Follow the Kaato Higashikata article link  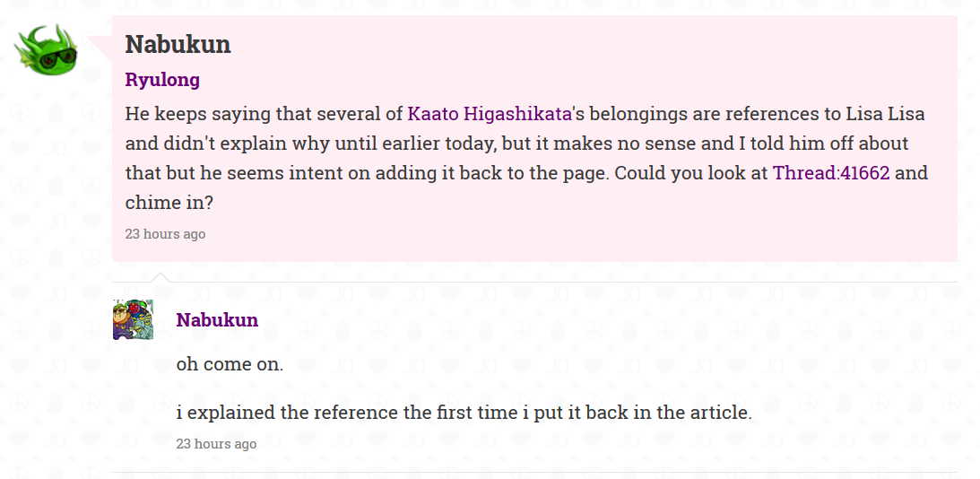[x=490, y=114]
